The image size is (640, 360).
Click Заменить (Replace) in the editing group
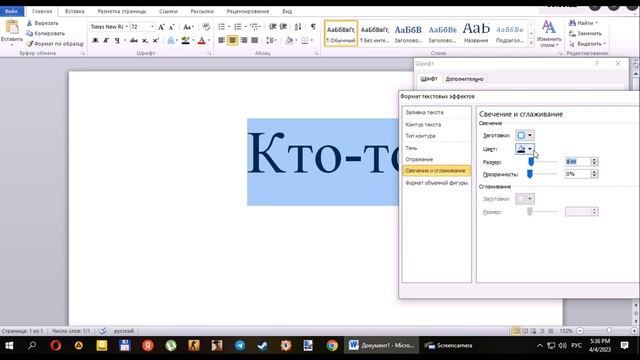585,33
